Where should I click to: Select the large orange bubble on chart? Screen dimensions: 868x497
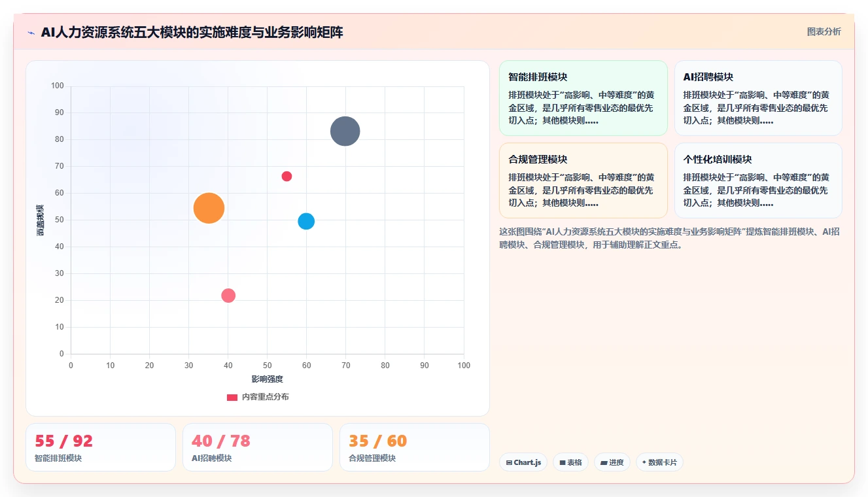pyautogui.click(x=209, y=208)
